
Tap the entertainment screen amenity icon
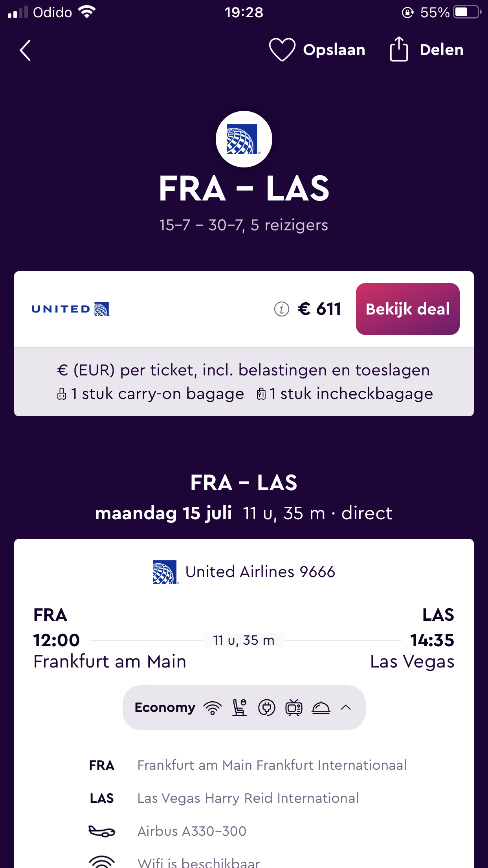[294, 708]
